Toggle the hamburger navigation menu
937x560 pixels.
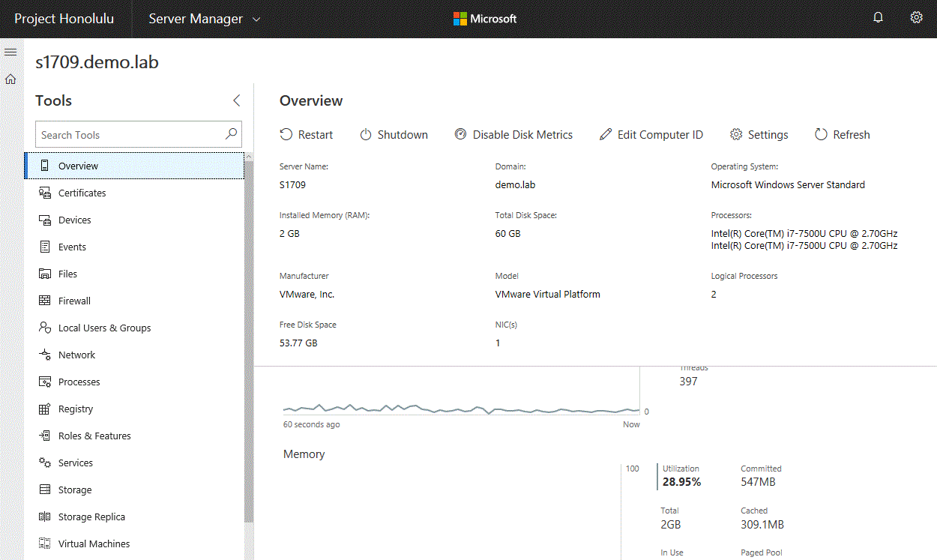(10, 52)
